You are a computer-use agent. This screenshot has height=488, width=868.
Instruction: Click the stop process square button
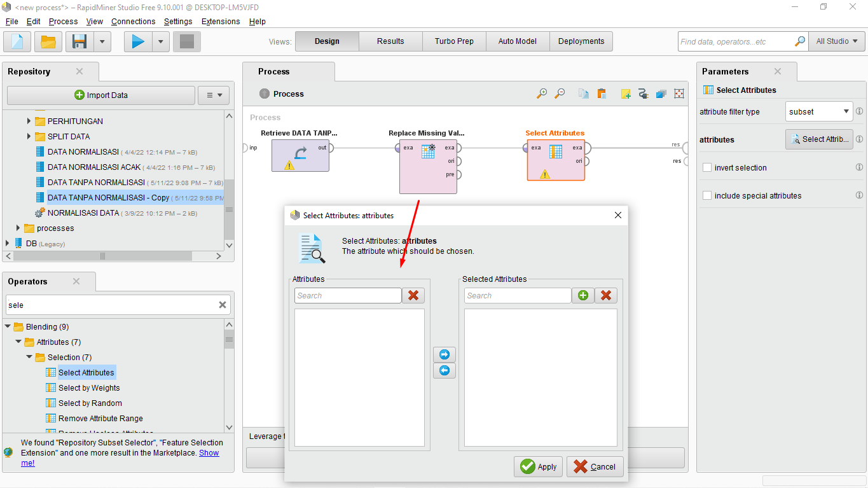click(187, 41)
